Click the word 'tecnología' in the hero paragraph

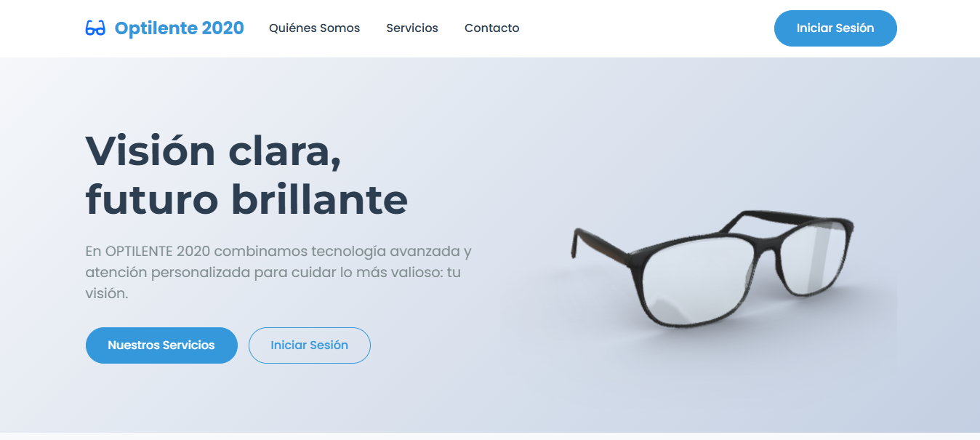(348, 252)
